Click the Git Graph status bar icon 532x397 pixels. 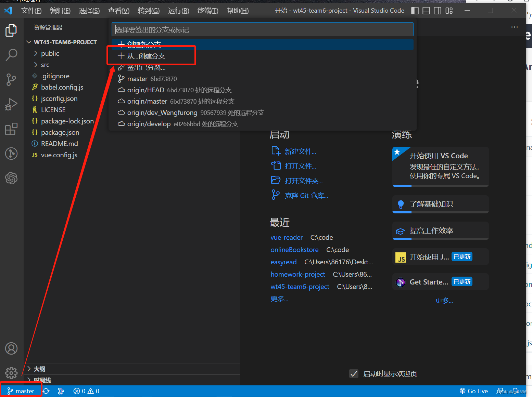(x=61, y=391)
